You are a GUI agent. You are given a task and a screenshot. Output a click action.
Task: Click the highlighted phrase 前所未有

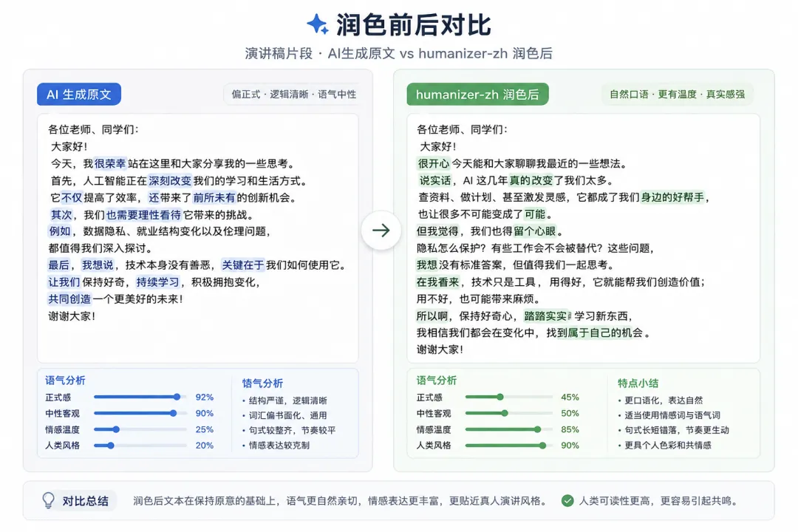214,197
